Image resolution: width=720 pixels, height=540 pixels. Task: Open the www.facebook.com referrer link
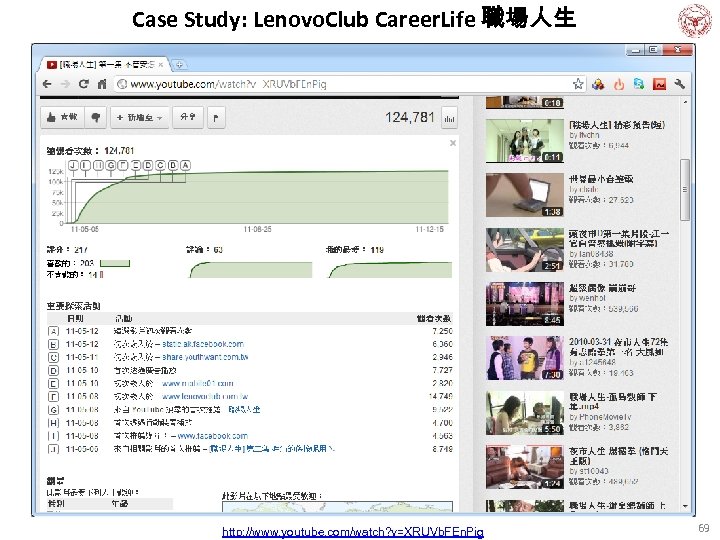pyautogui.click(x=213, y=436)
